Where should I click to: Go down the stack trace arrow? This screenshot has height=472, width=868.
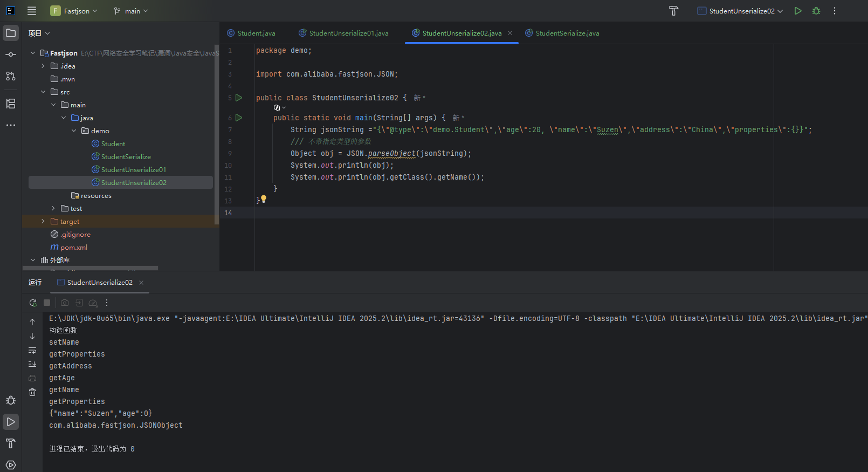pos(32,336)
